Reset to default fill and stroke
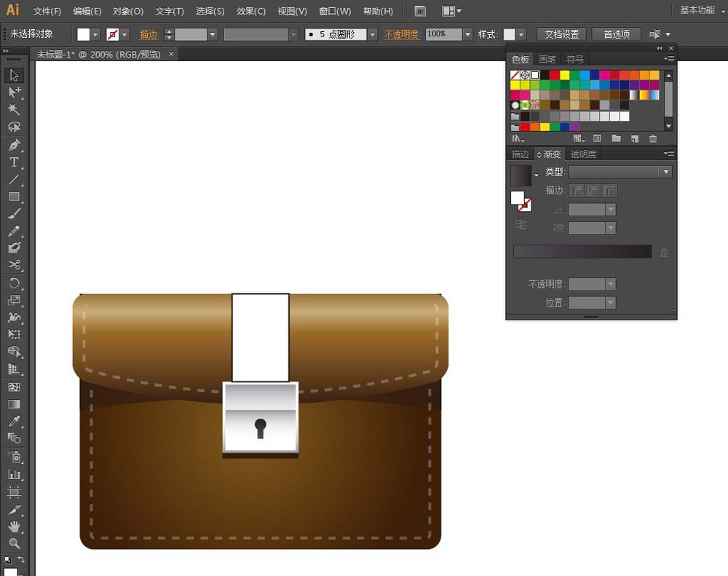The height and width of the screenshot is (576, 728). [7, 559]
